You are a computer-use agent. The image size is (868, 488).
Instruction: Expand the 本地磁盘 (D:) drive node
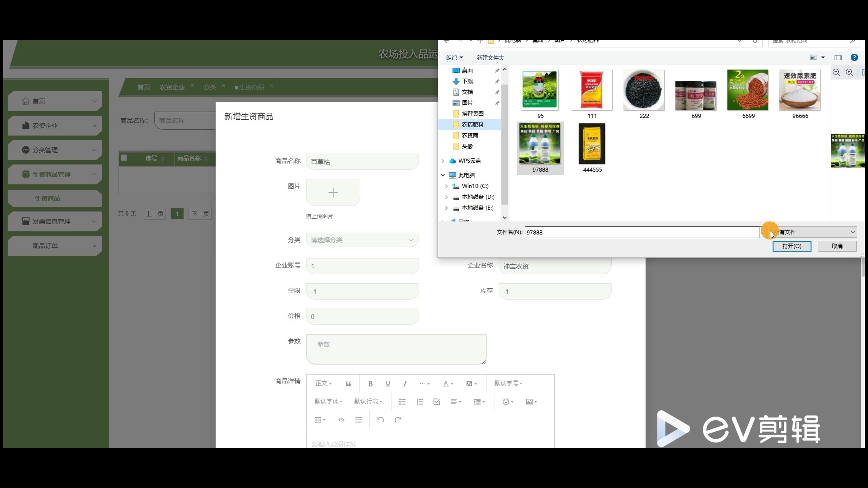[x=447, y=197]
